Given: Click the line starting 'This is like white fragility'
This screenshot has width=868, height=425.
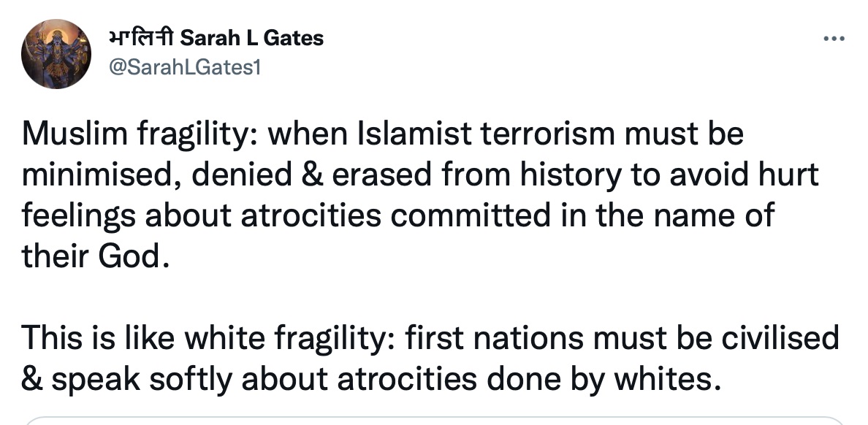Looking at the screenshot, I should click(430, 338).
